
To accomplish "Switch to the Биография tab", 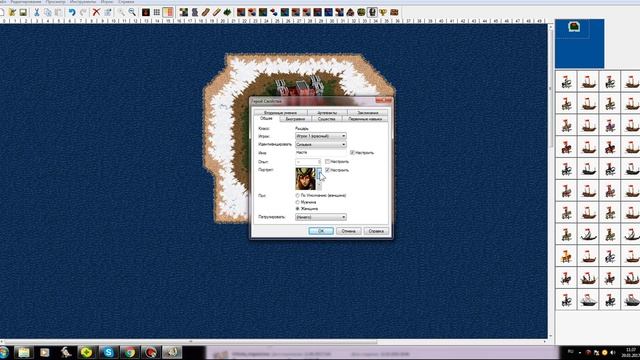I will coord(295,119).
